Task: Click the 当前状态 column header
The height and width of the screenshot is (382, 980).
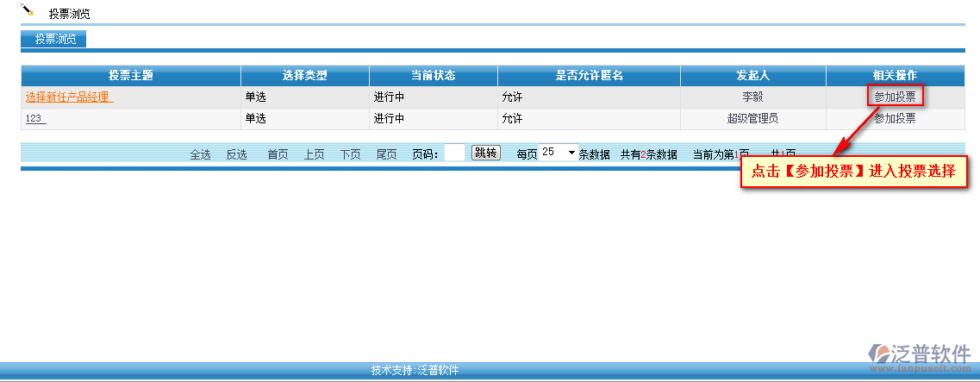Action: (x=434, y=76)
